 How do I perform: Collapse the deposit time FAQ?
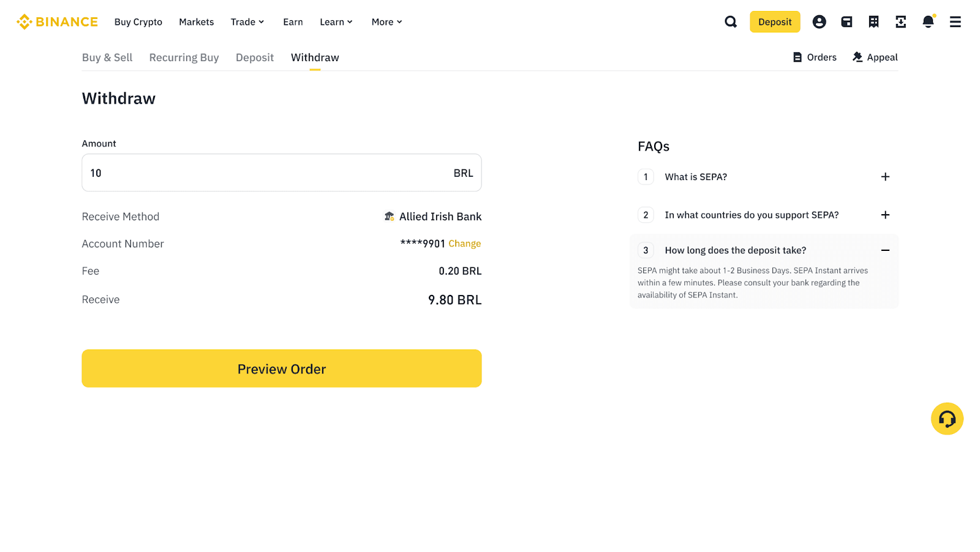click(x=885, y=250)
